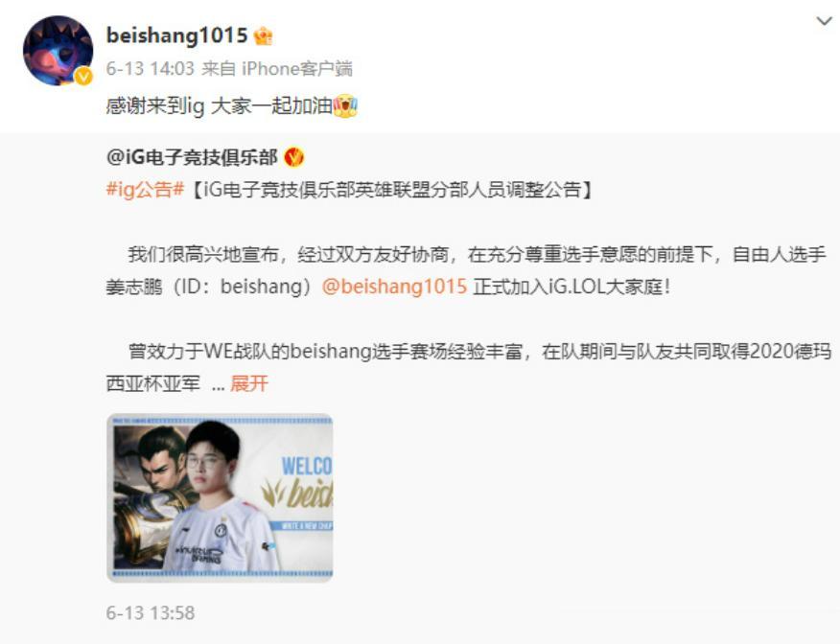This screenshot has height=644, width=840.
Task: Open the #ig公告# hashtag topic
Action: pos(145,189)
